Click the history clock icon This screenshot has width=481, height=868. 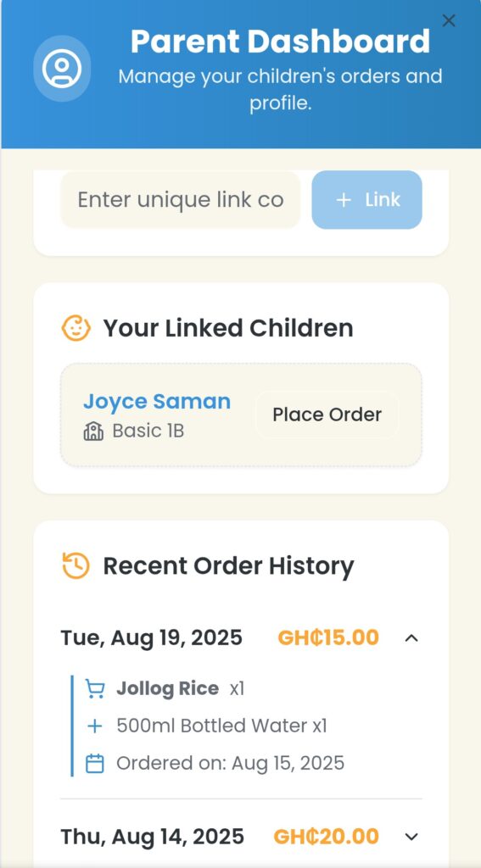(76, 565)
